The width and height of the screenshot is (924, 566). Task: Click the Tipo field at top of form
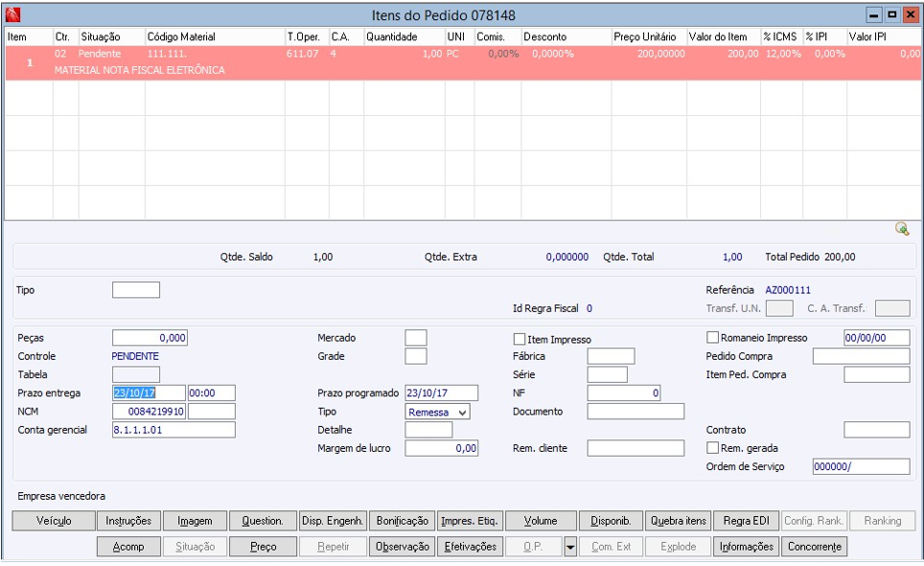[x=136, y=290]
